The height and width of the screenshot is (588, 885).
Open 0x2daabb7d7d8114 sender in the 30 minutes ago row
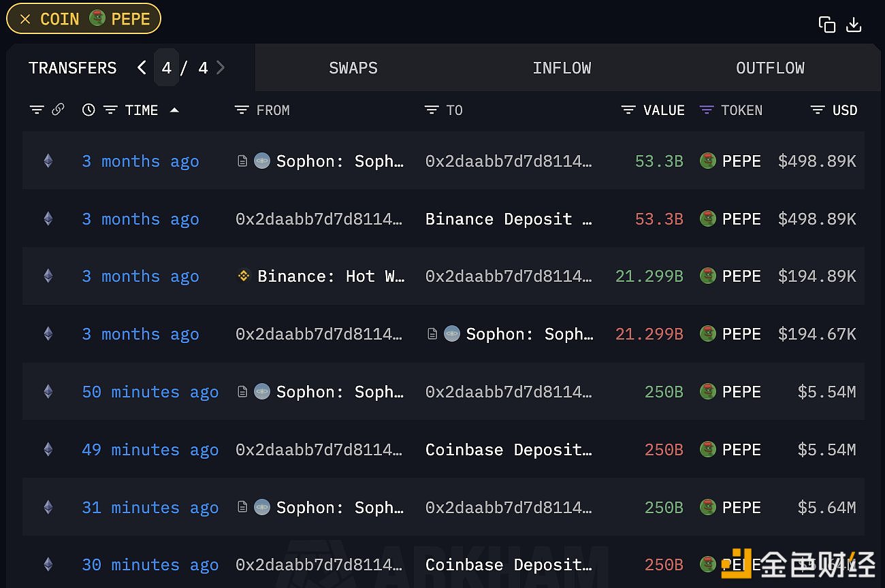click(319, 565)
